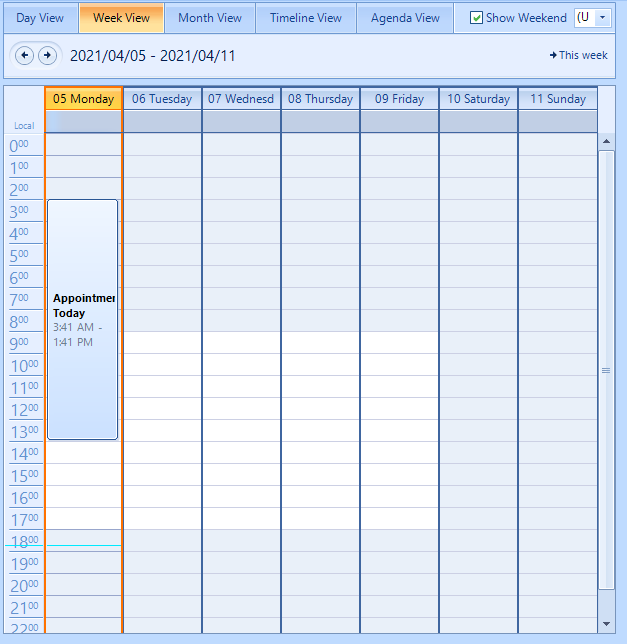This screenshot has height=644, width=627.
Task: Toggle the Show Weekend checkbox
Action: (476, 18)
